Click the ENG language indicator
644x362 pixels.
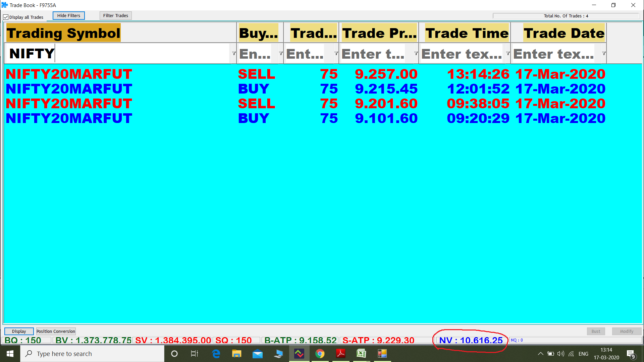pos(583,354)
